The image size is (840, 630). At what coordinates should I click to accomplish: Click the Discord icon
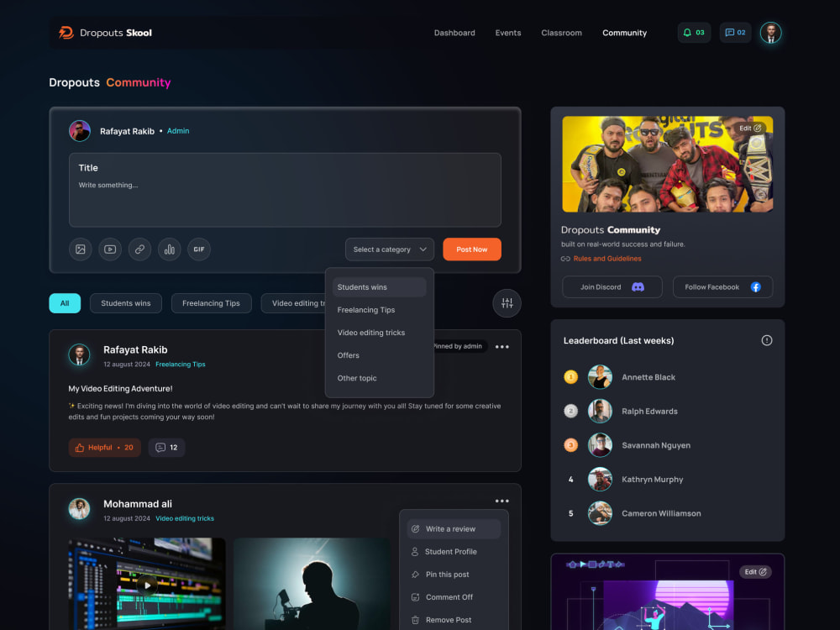[638, 287]
